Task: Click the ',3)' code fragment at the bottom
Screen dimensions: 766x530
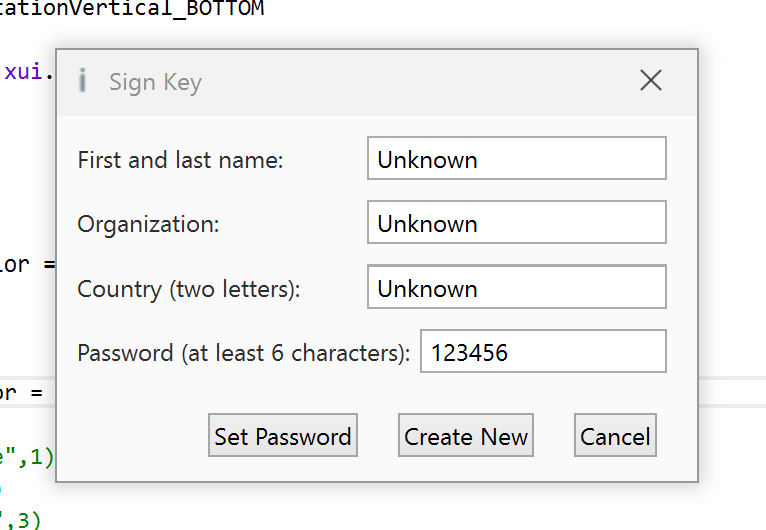Action: (21, 520)
